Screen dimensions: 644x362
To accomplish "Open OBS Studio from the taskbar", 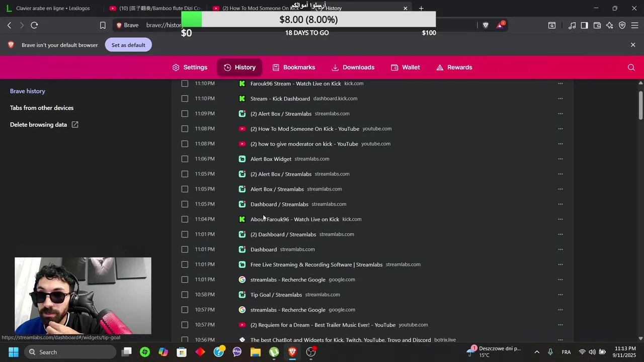I will [x=311, y=352].
